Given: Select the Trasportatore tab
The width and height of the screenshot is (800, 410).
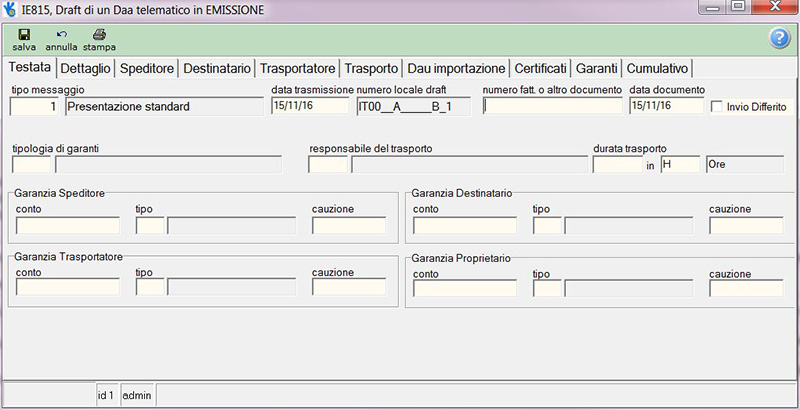Looking at the screenshot, I should click(297, 68).
